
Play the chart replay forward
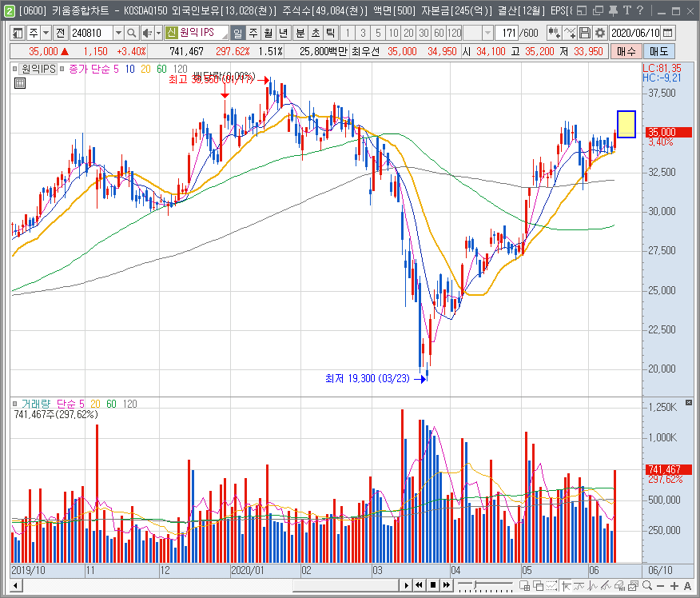[x=406, y=585]
